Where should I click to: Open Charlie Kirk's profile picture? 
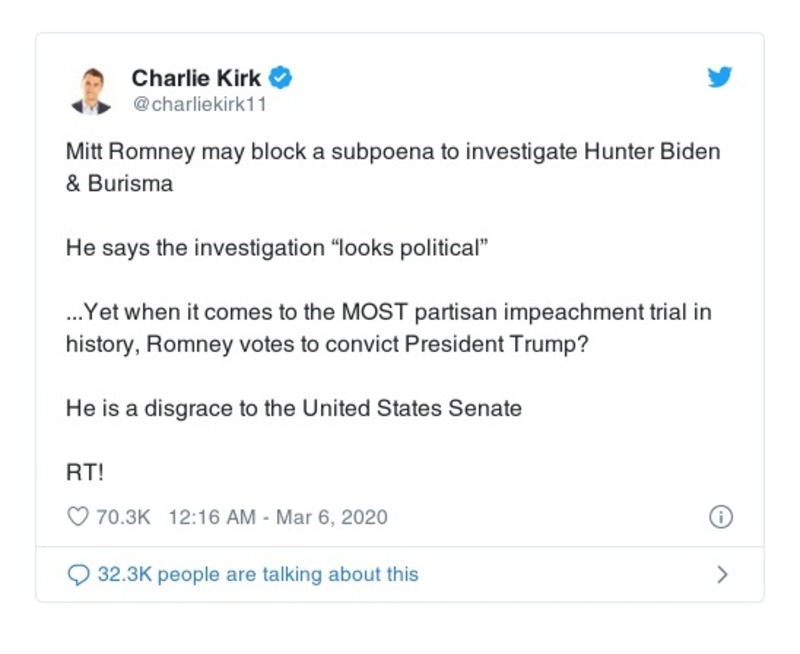pyautogui.click(x=91, y=90)
